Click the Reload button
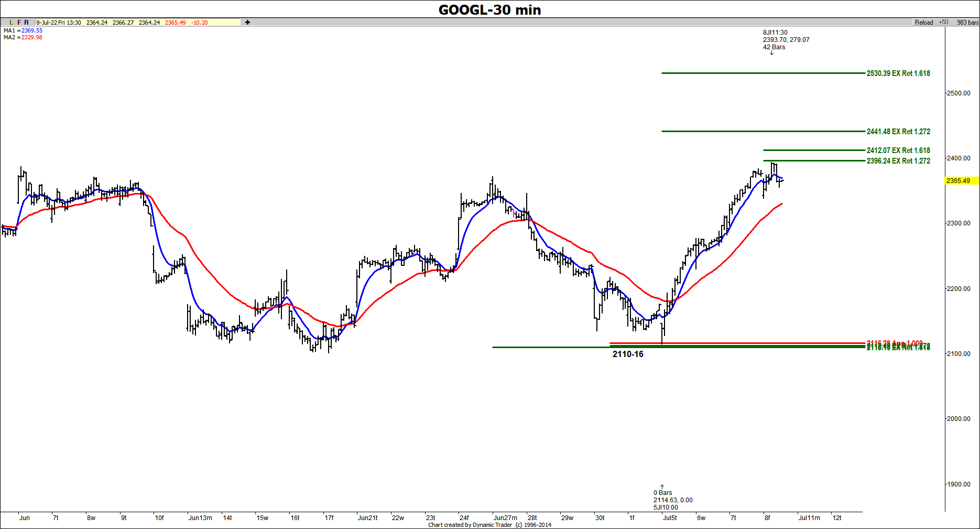Screen dimensions: 980x529 coord(924,23)
